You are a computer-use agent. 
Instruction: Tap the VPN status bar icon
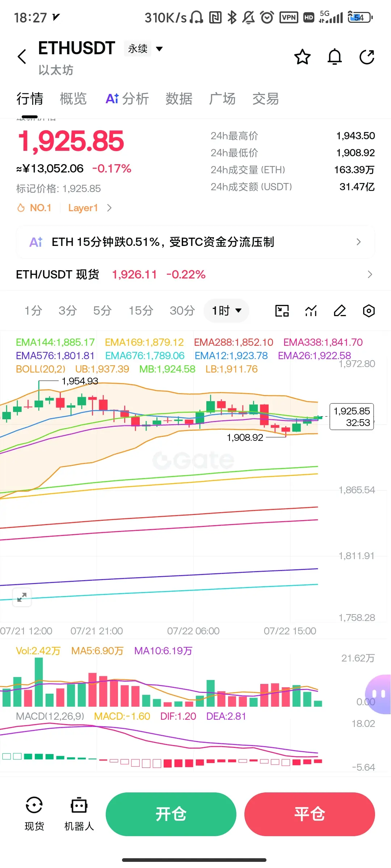(x=289, y=17)
